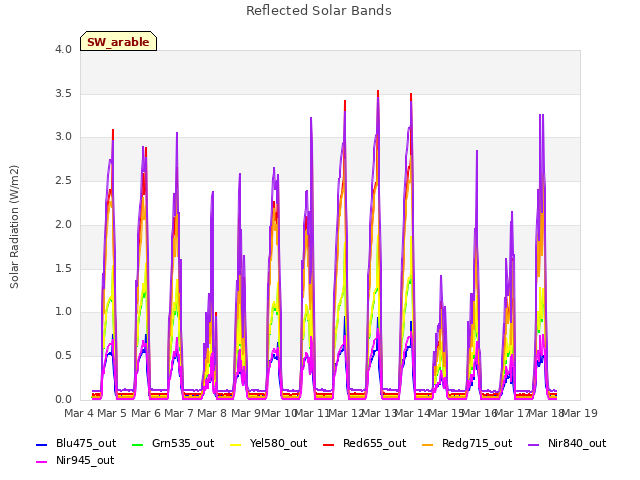Click the orange Redg715_out legend color marker

428,444
